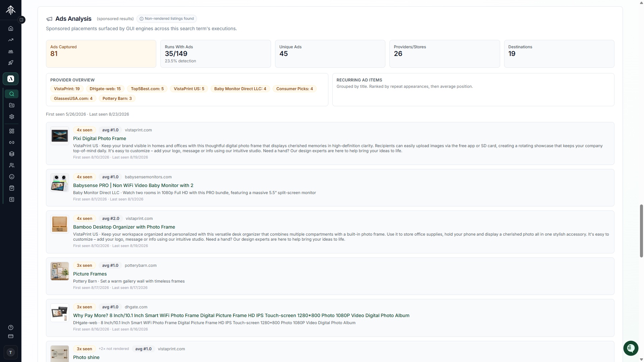
Task: Click the page vertical scrollbar thumb
Action: pyautogui.click(x=641, y=231)
